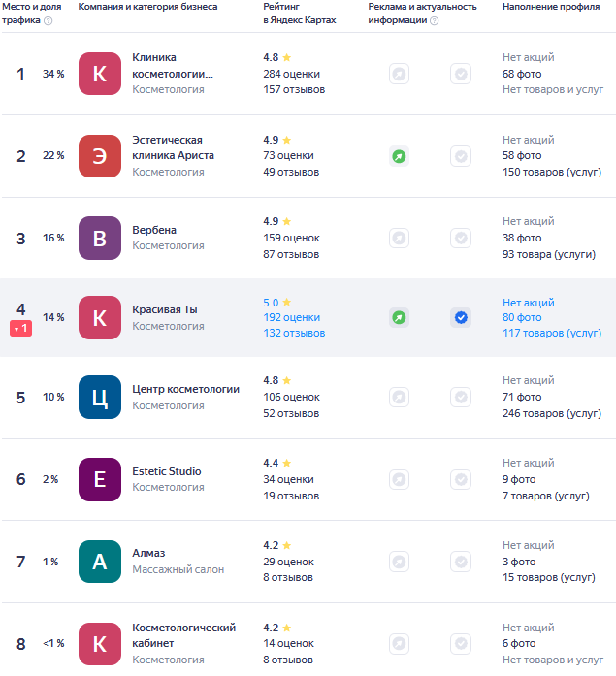This screenshot has width=616, height=676.
Task: Click the verification checkmark for Эстетическая клиника Ариста
Action: pos(461,156)
